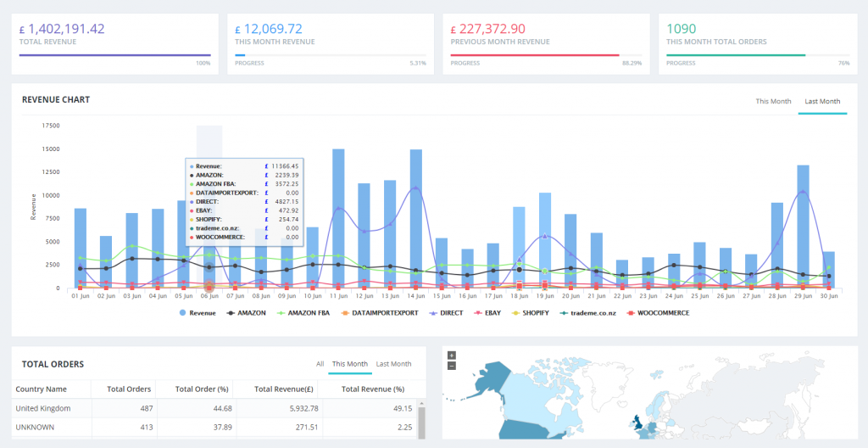Click the 1090 total orders figure
The width and height of the screenshot is (868, 448).
tap(681, 29)
